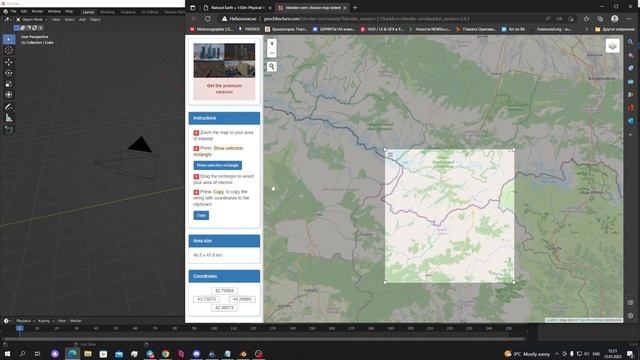This screenshot has width=640, height=360.
Task: Open the viewport View menu
Action: pos(56,19)
